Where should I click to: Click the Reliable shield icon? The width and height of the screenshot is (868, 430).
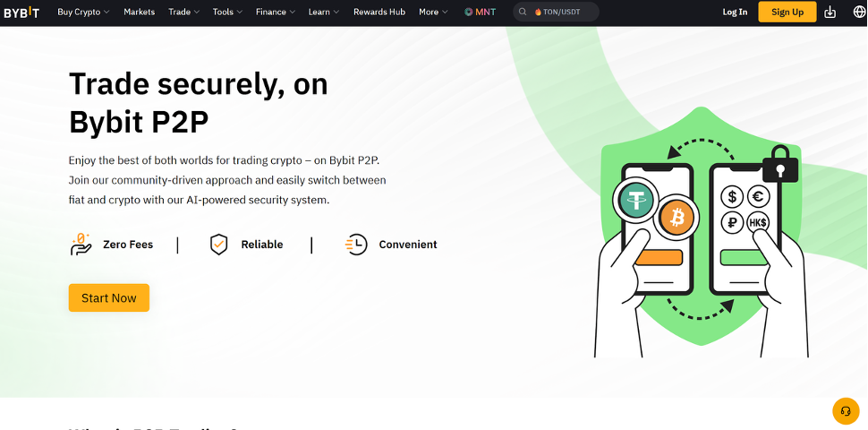click(218, 245)
